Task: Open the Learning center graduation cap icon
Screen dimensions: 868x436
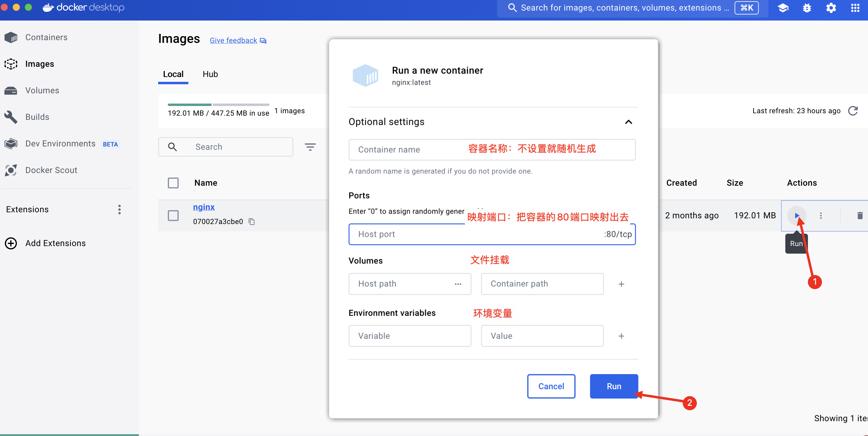Action: click(783, 8)
